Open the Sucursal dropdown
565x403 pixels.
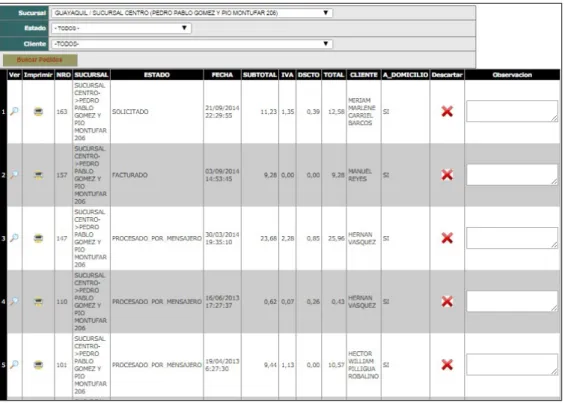[x=192, y=13]
